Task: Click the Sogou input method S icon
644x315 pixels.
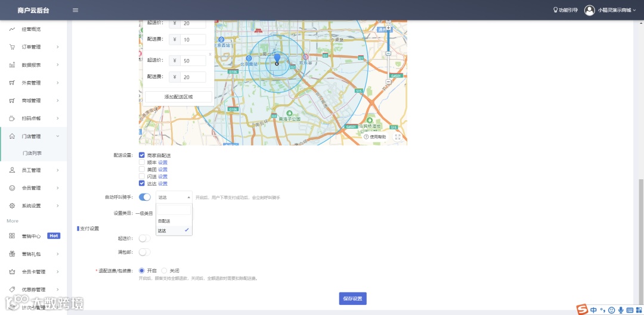Action: (x=581, y=310)
